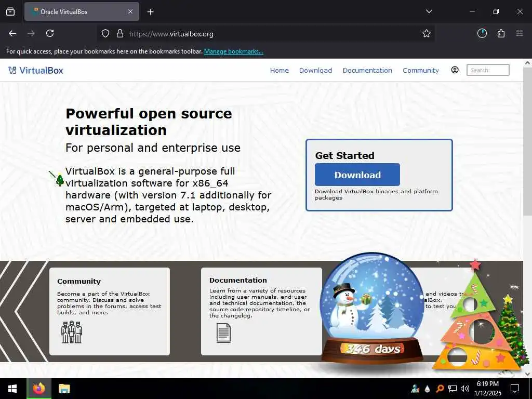The height and width of the screenshot is (399, 532).
Task: Click the Documentation card heading
Action: click(x=238, y=280)
